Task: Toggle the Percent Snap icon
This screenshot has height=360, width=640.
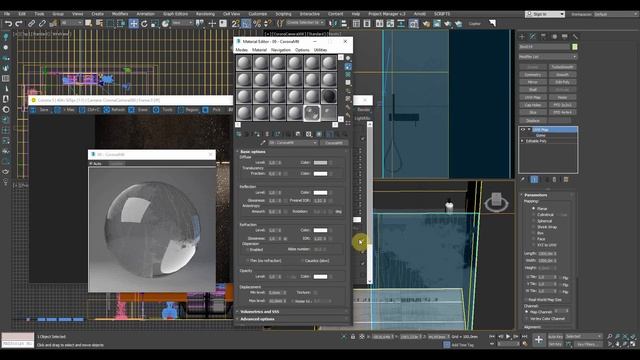Action: 257,24
